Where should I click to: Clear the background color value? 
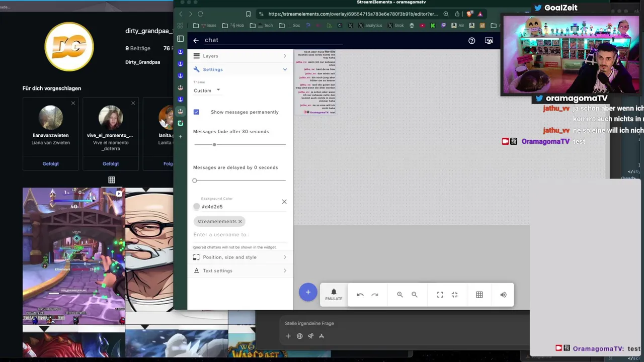(x=284, y=202)
